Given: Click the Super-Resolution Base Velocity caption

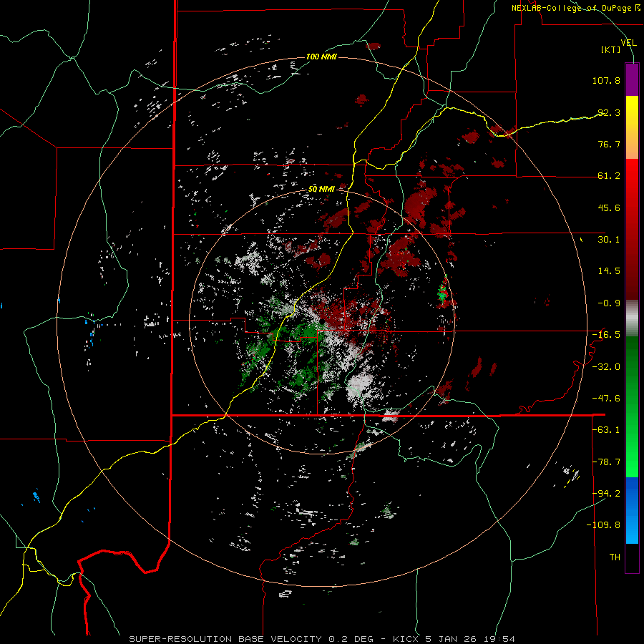Looking at the screenshot, I should pyautogui.click(x=321, y=639).
